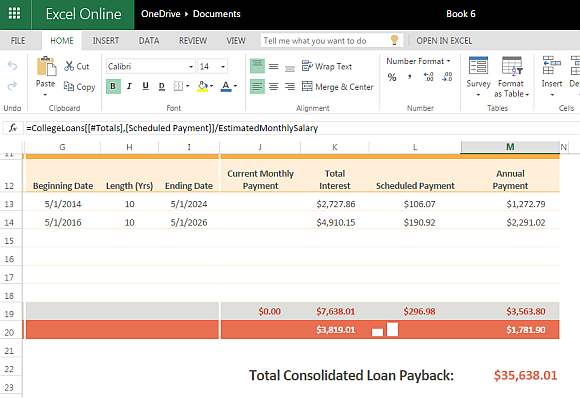The image size is (580, 398).
Task: Open the font color dropdown arrow
Action: click(x=235, y=87)
